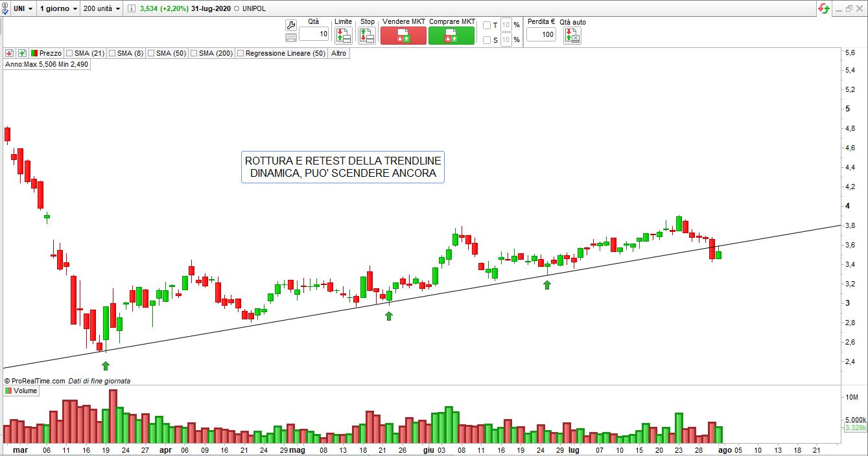Open the Altro indicators menu

point(338,53)
